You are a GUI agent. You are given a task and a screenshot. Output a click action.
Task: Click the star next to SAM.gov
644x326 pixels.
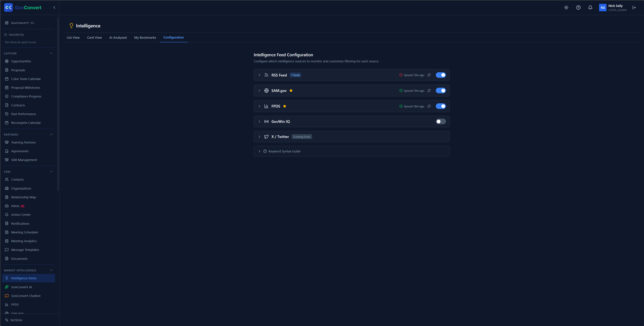click(291, 90)
